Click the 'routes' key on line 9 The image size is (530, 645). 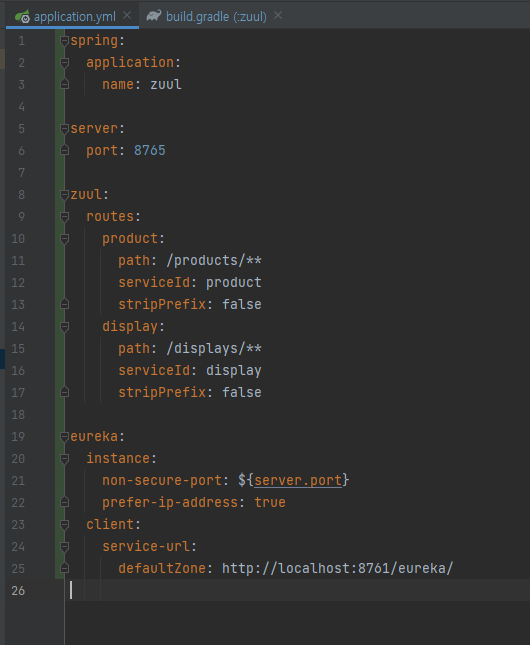pos(110,216)
